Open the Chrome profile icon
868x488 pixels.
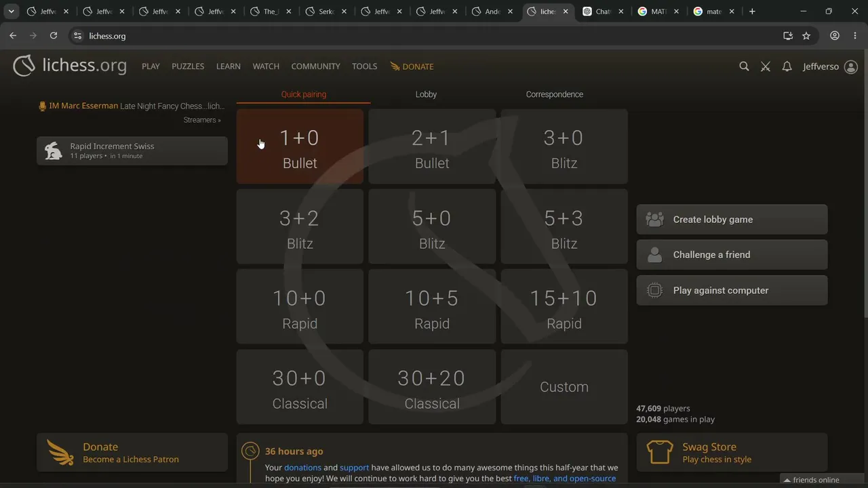coord(835,36)
